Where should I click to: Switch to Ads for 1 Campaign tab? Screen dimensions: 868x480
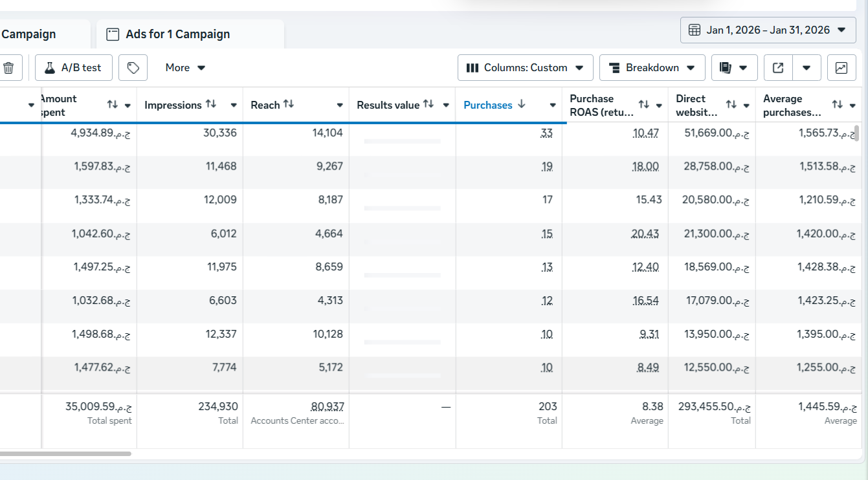(x=177, y=34)
